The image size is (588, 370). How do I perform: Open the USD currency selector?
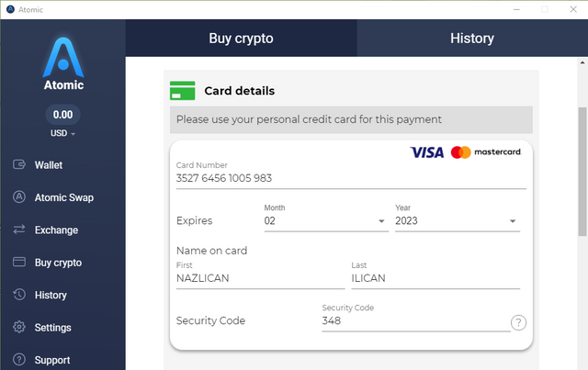pos(63,133)
